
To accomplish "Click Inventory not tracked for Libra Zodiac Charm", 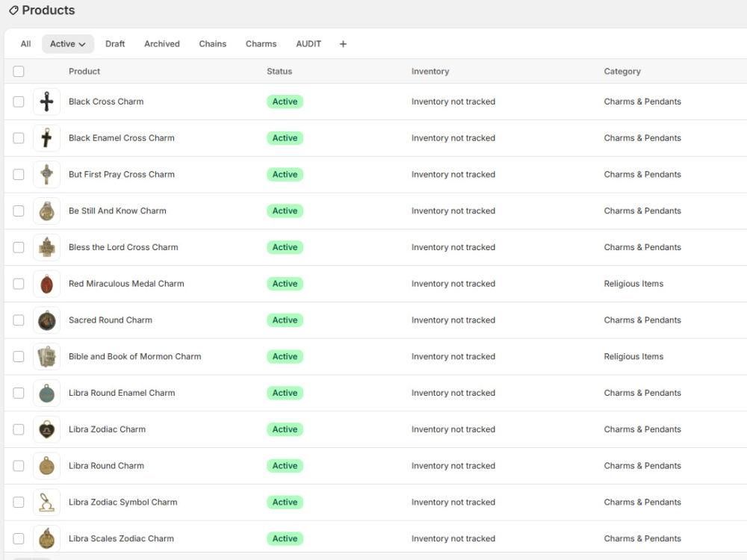I will click(453, 429).
